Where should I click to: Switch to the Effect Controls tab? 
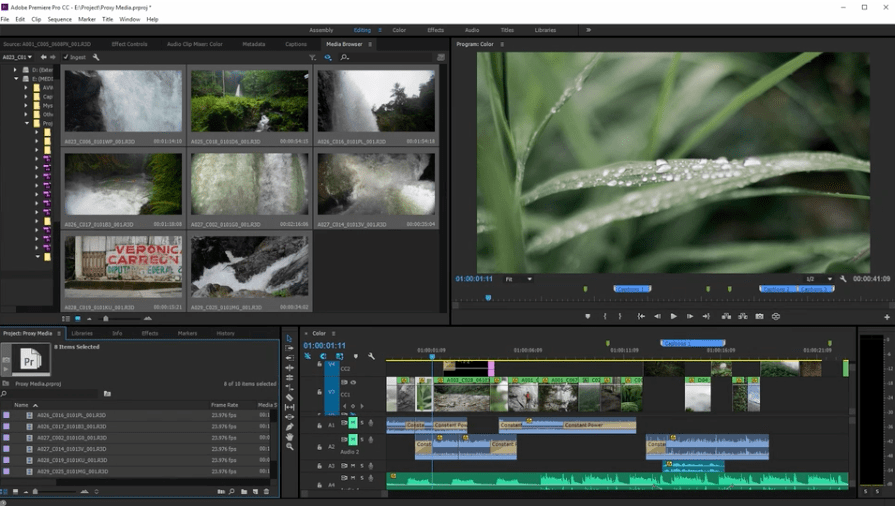(129, 44)
